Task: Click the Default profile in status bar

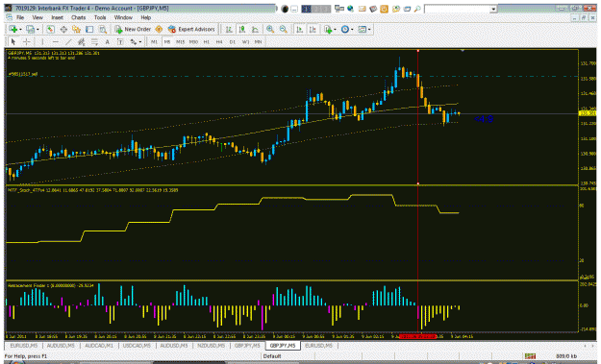Action: 272,356
